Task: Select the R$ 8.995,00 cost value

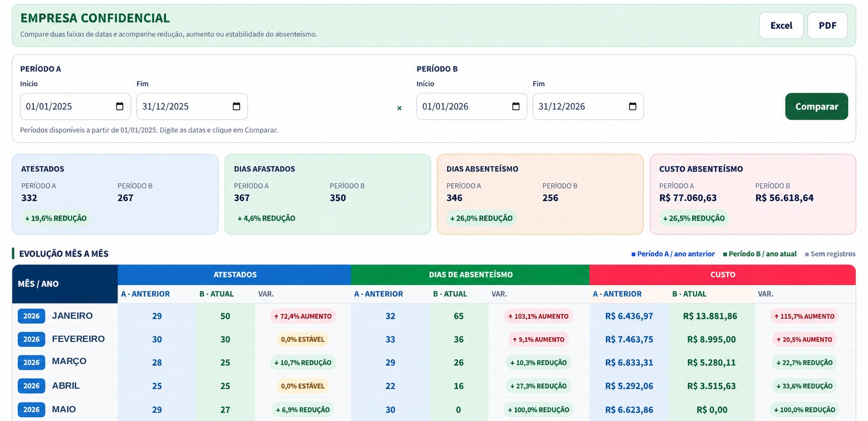Action: pos(711,340)
